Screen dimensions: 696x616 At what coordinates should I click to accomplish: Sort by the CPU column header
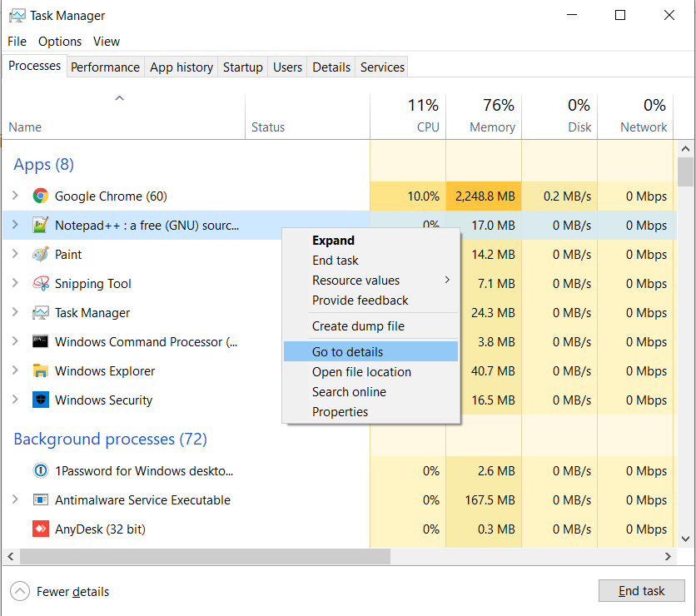click(x=408, y=117)
